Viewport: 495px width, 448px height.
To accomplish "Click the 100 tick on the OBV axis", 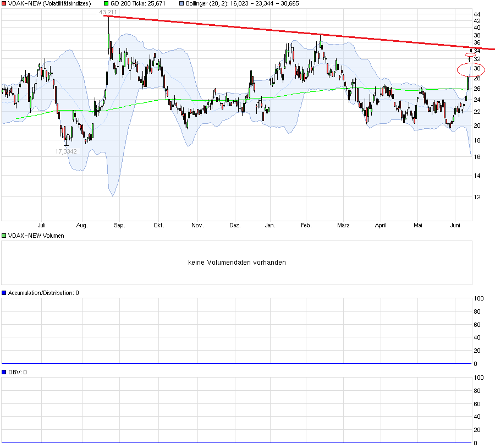I will 479,378.
